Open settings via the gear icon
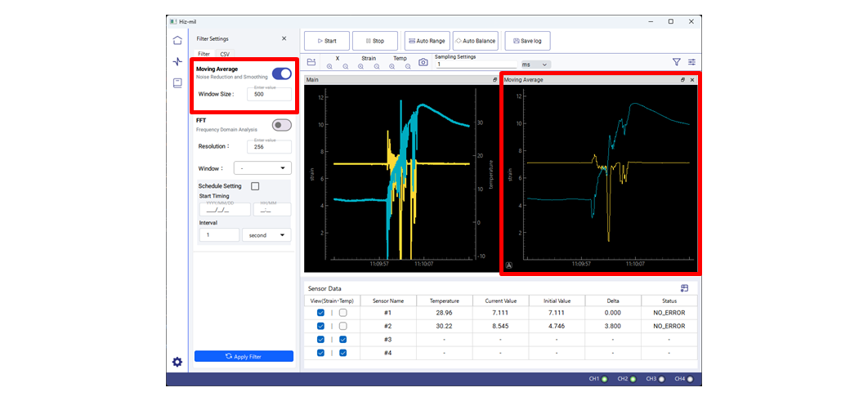Image resolution: width=868 pixels, height=401 pixels. 177,362
